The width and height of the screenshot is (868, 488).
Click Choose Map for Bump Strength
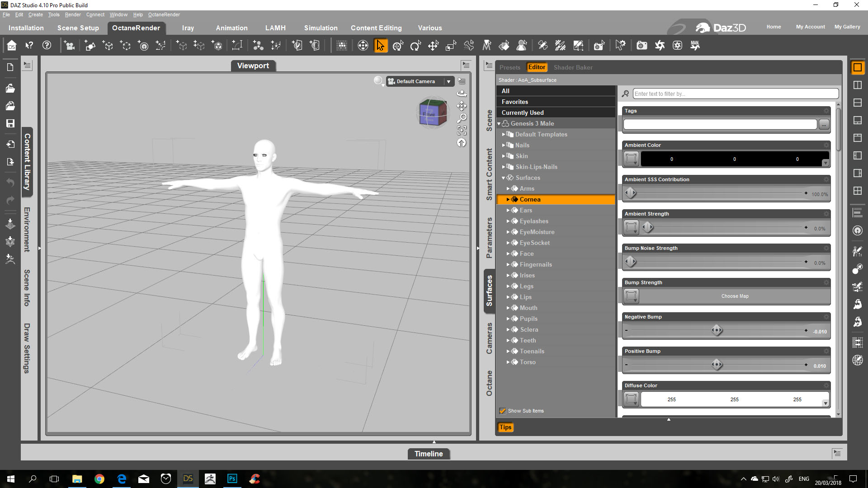[735, 296]
